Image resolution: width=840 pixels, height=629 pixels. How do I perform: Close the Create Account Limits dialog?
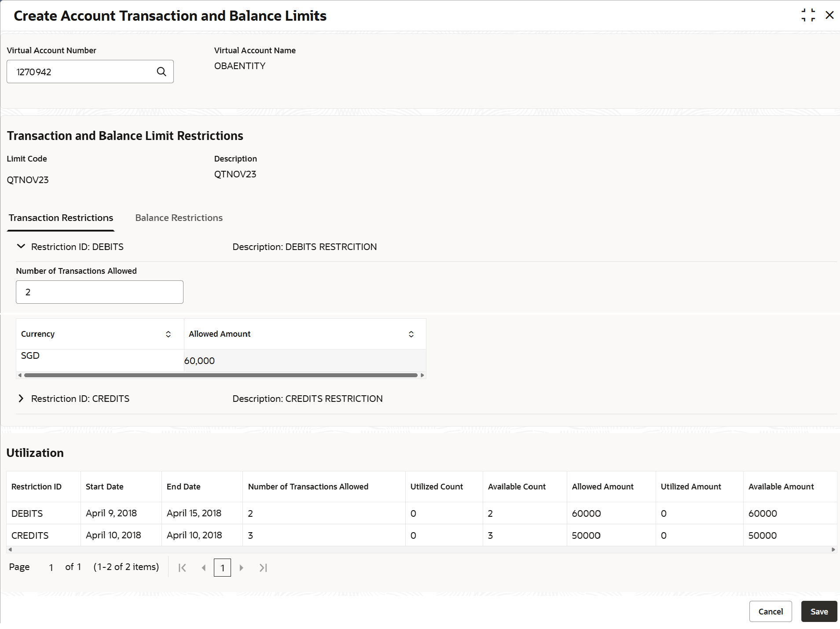tap(829, 15)
